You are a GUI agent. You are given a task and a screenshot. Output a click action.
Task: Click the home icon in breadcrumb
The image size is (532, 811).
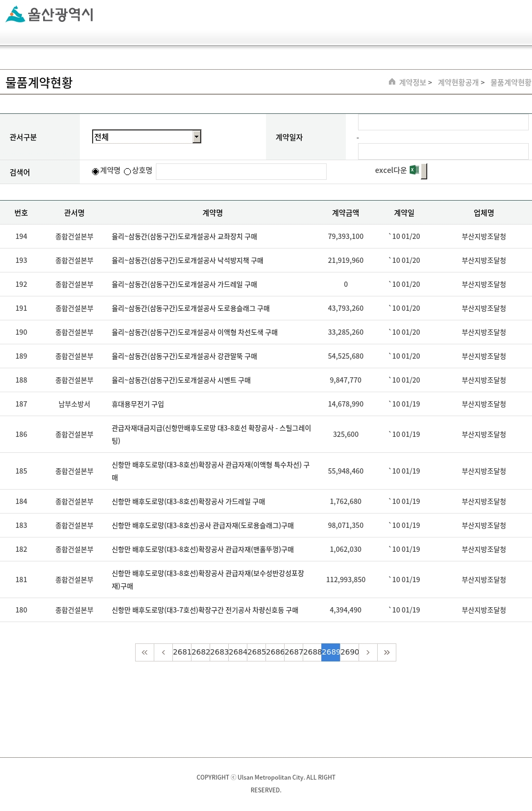(x=392, y=82)
